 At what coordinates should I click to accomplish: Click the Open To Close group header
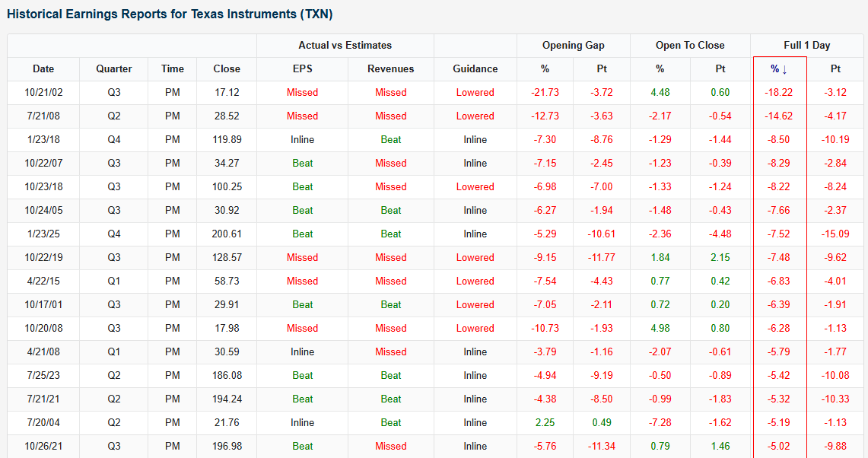pos(690,46)
